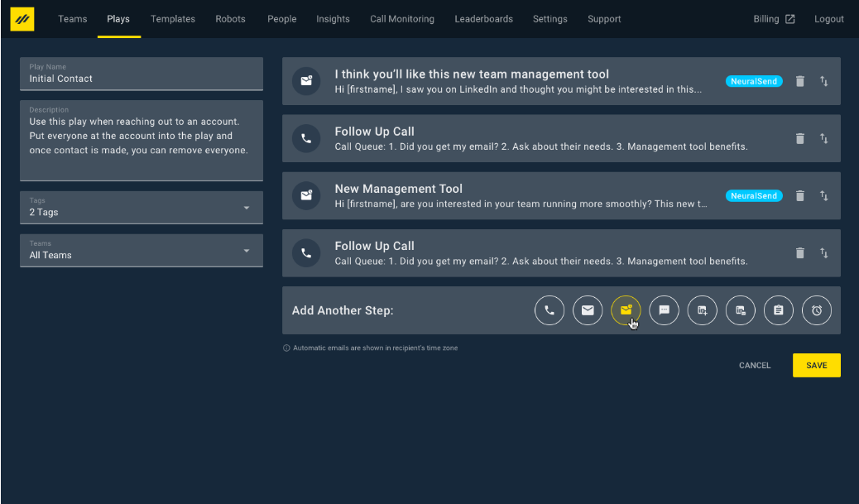Open the 'New Management Tool' step title

pyautogui.click(x=398, y=189)
